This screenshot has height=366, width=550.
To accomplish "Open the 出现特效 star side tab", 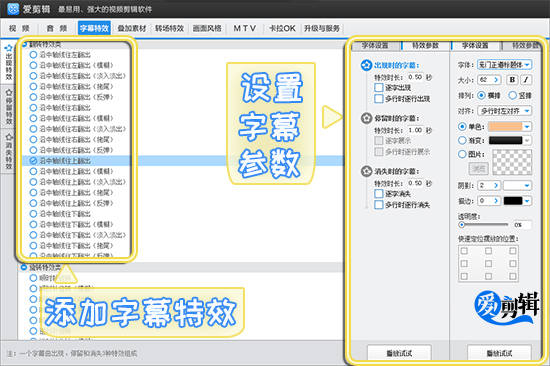I will click(x=9, y=63).
